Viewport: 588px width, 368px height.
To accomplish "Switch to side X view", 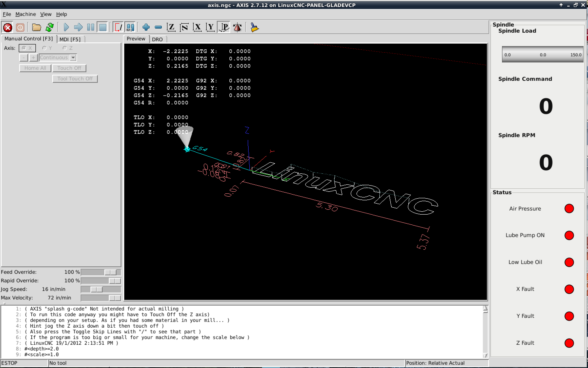I will pos(197,28).
